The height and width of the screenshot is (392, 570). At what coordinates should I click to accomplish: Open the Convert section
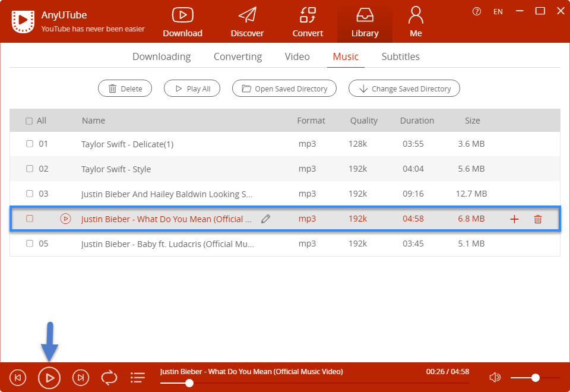[308, 22]
